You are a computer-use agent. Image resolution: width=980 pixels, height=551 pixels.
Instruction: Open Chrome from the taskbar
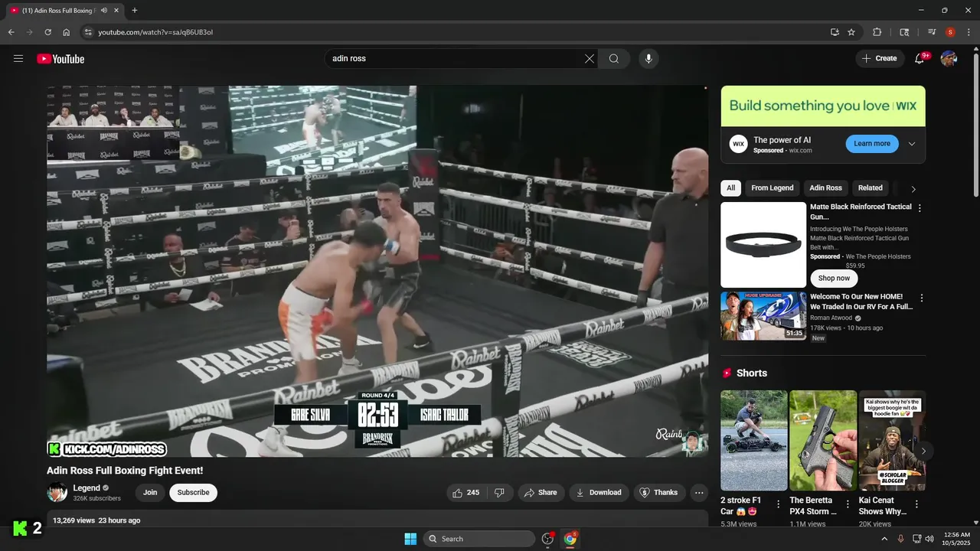tap(570, 539)
